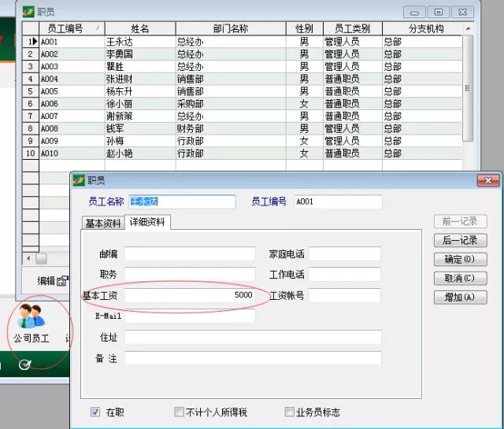Select row A002 李勇国

[243, 54]
